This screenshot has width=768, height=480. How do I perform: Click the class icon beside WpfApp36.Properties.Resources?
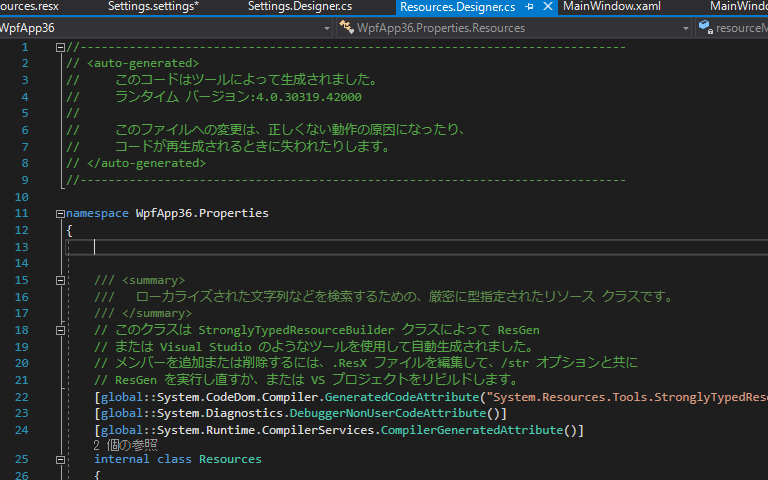point(347,27)
